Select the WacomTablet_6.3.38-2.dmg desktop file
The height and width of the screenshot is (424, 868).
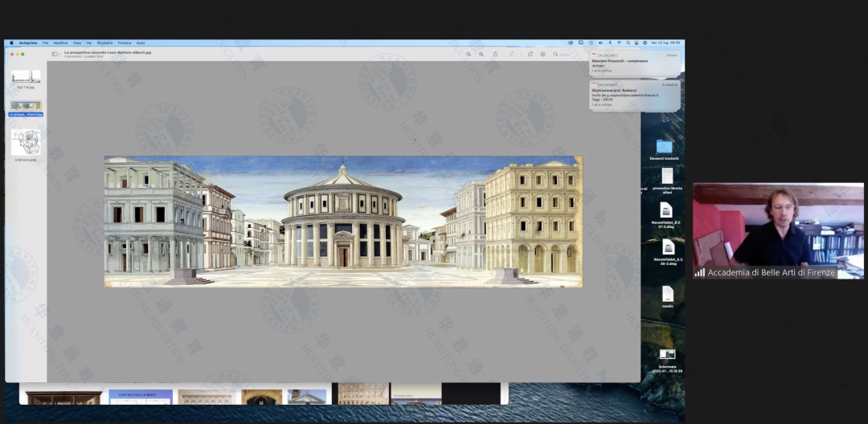pyautogui.click(x=668, y=247)
